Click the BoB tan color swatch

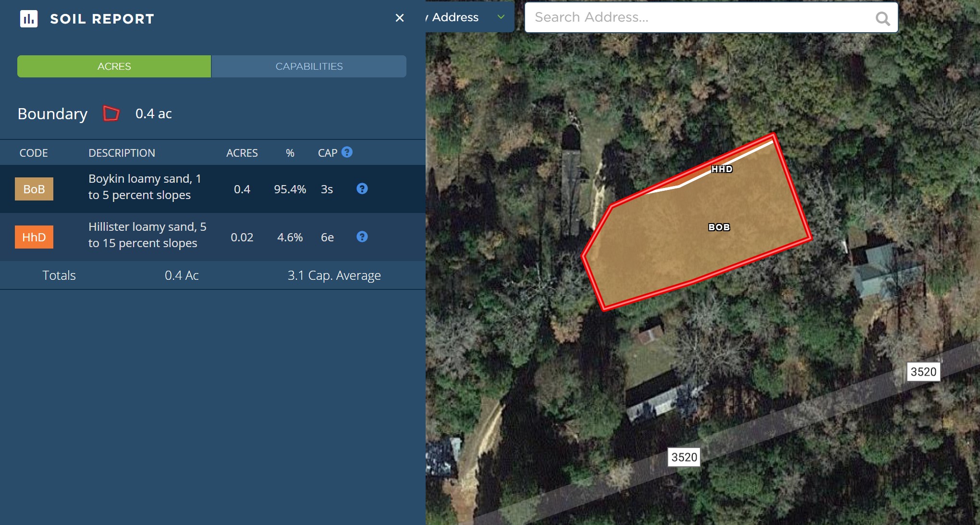(x=34, y=189)
